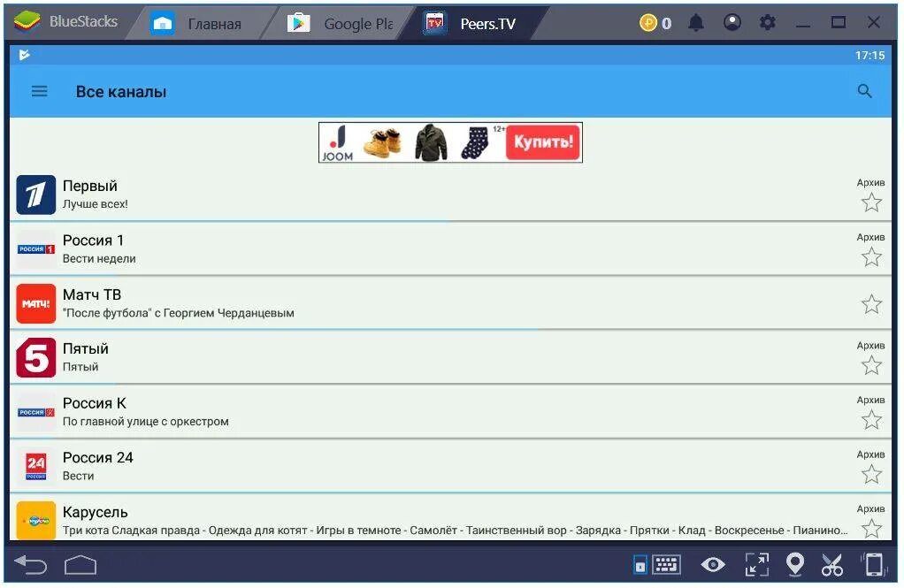904x588 pixels.
Task: Click the rotate device icon
Action: [873, 564]
